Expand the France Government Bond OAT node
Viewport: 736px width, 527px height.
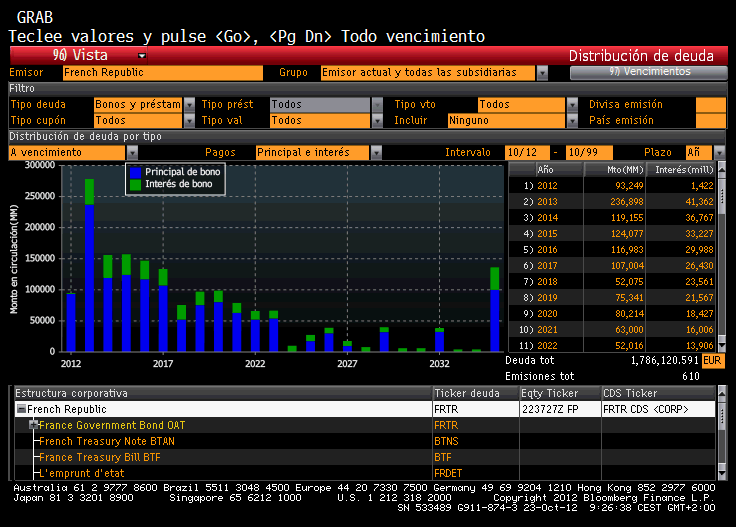(x=33, y=425)
